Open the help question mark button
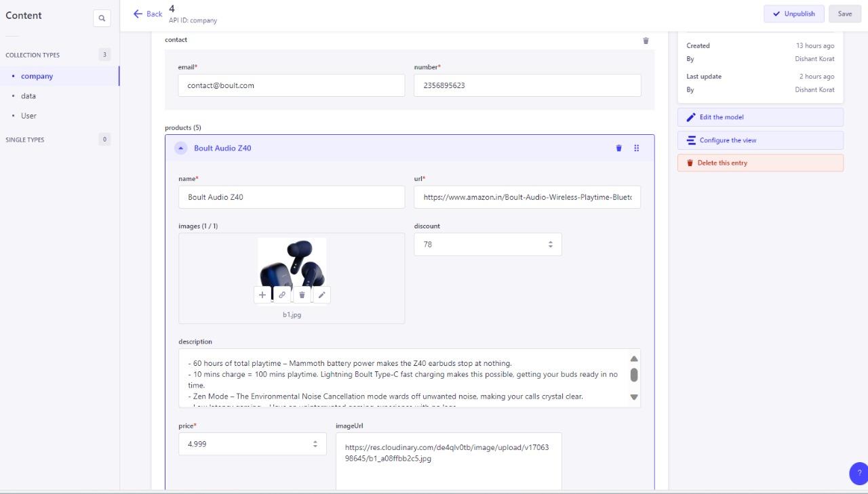The image size is (868, 494). point(859,473)
